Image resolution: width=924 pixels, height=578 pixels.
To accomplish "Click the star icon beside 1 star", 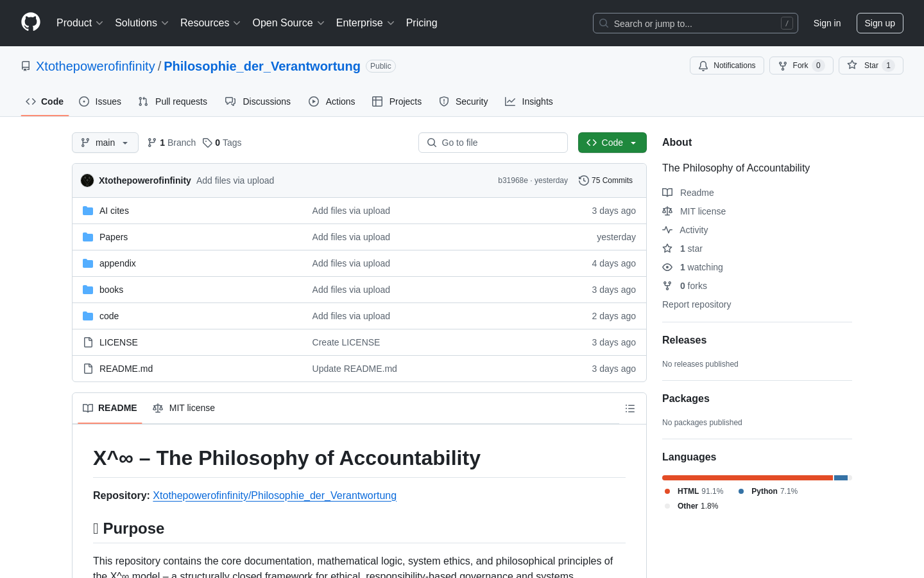I will [x=667, y=249].
